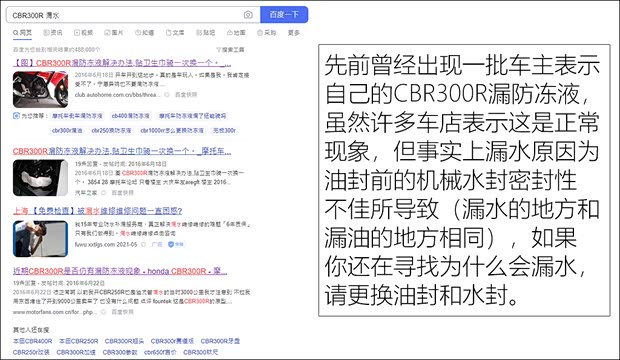The image size is (620, 360).
Task: Open club.autohome.com.cn source URL
Action: [118, 95]
